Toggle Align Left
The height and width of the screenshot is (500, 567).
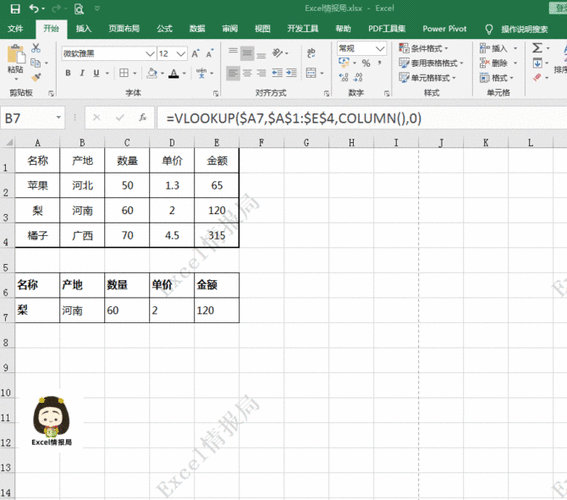coord(233,73)
